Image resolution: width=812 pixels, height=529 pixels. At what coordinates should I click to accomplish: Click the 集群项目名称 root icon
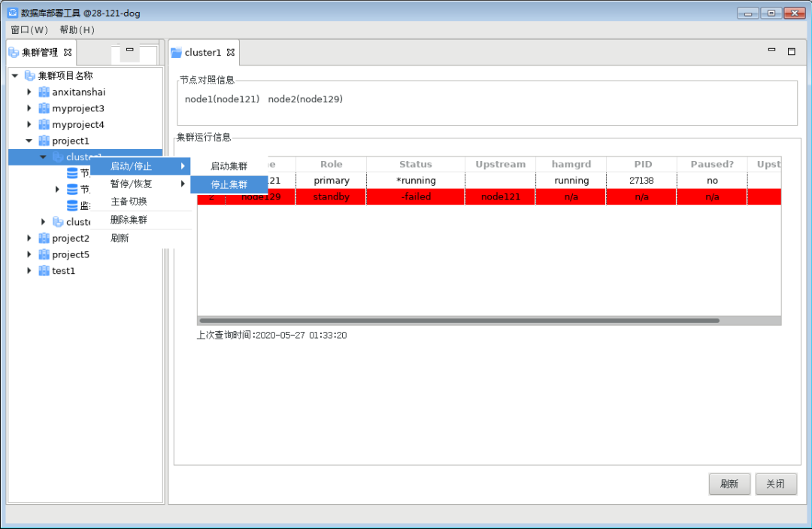tap(29, 76)
